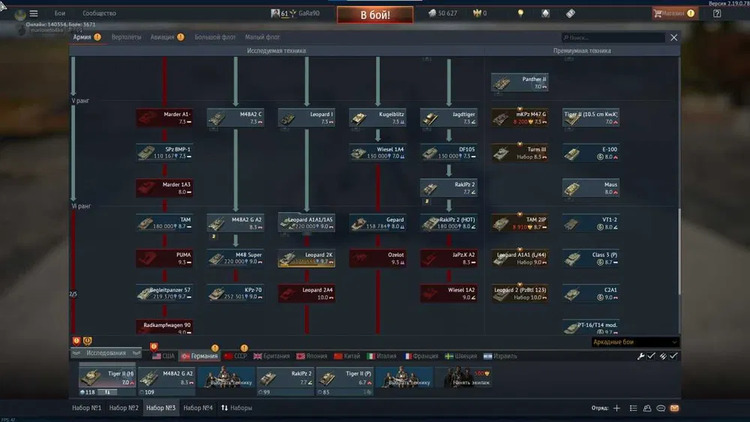Open the Наборы presets list

point(236,409)
